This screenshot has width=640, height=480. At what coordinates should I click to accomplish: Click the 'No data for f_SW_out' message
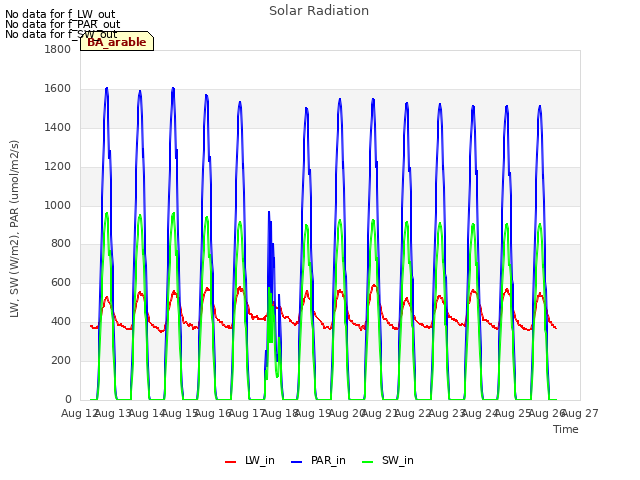coord(61,34)
